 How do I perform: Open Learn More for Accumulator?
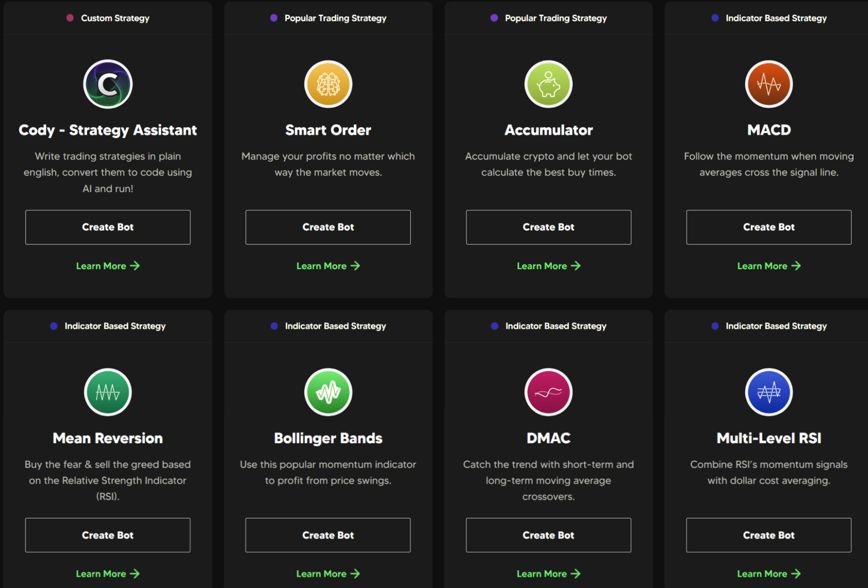(x=548, y=266)
